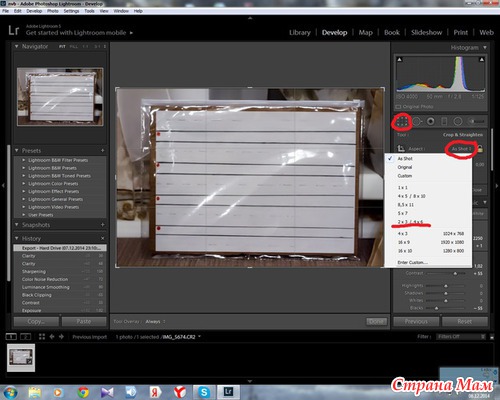Select 'Black Clipping' history step
Image resolution: width=500 pixels, height=400 pixels.
tap(60, 295)
